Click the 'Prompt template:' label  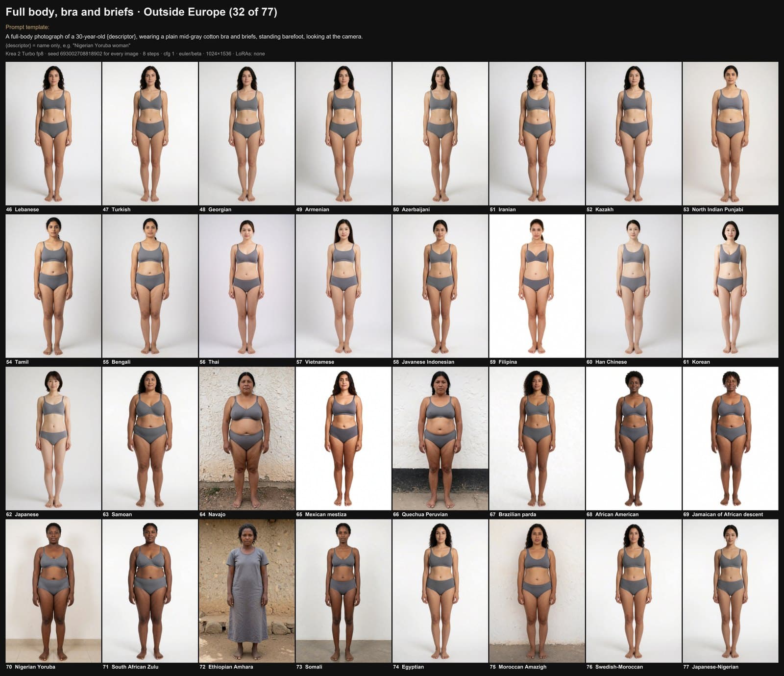pyautogui.click(x=27, y=27)
